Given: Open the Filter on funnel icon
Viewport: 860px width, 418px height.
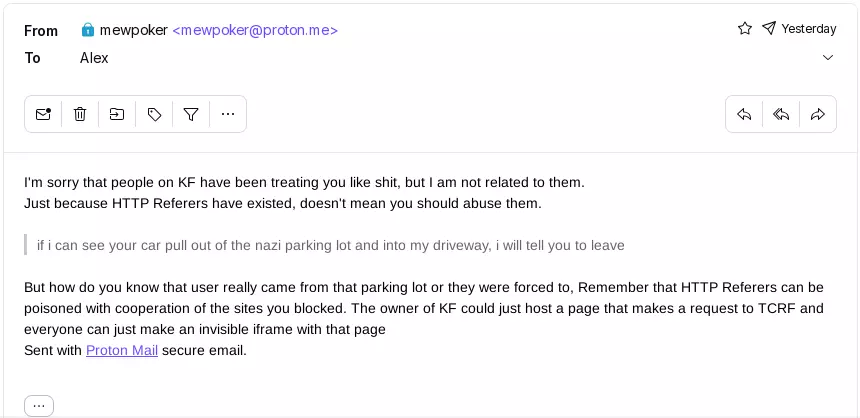Looking at the screenshot, I should [x=191, y=114].
